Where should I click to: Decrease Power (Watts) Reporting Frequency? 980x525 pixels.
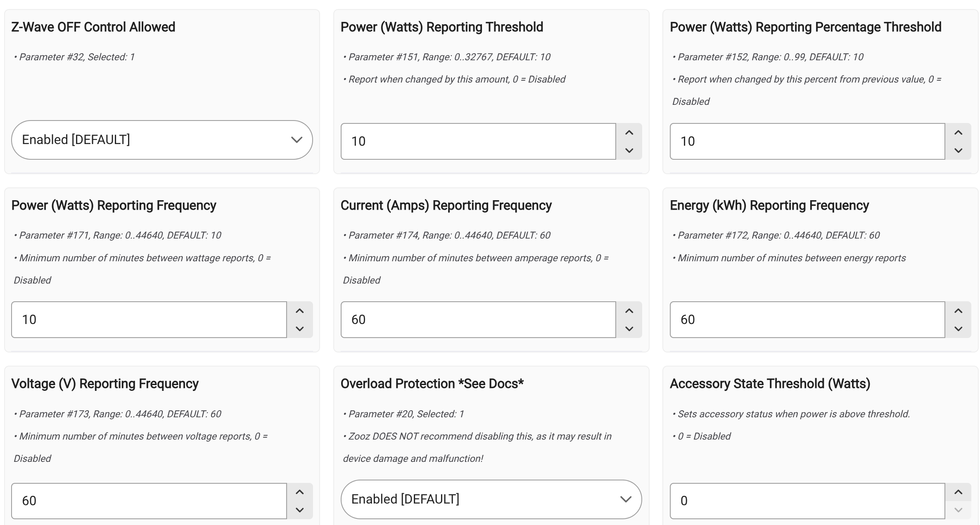pyautogui.click(x=300, y=329)
